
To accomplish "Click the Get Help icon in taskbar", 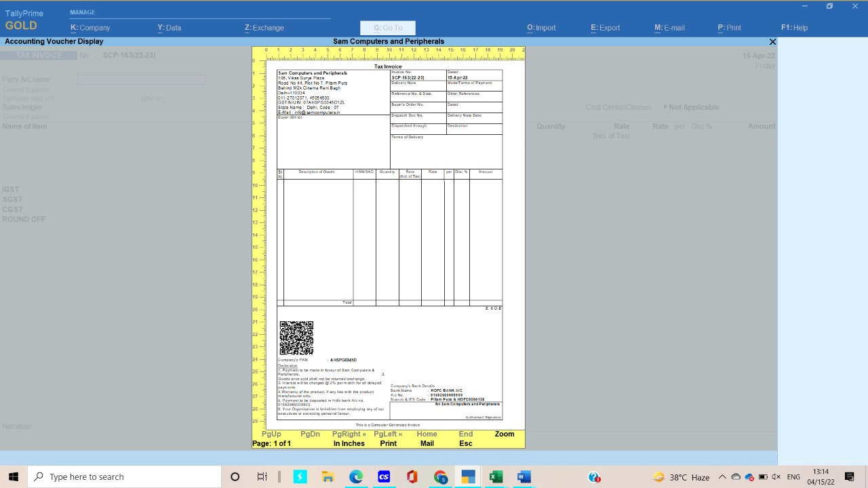I will tap(595, 476).
